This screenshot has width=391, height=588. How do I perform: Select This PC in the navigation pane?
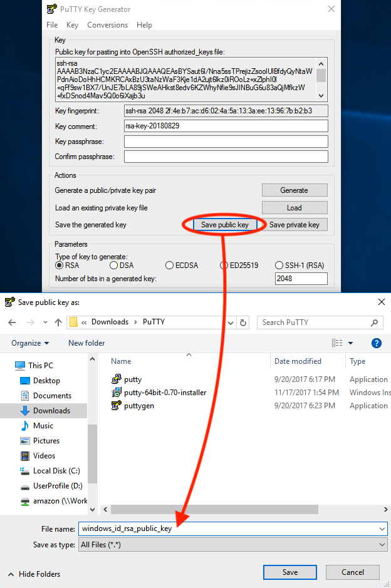(41, 365)
